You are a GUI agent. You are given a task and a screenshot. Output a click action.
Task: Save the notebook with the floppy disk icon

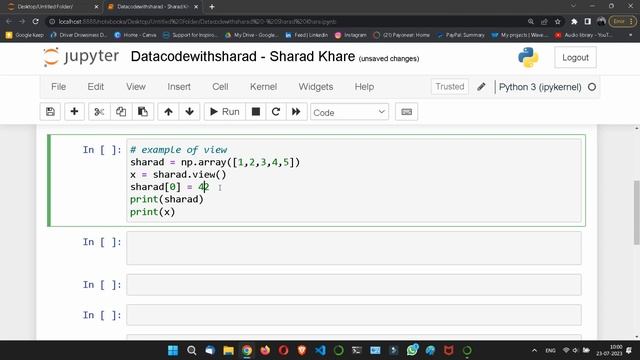[50, 112]
